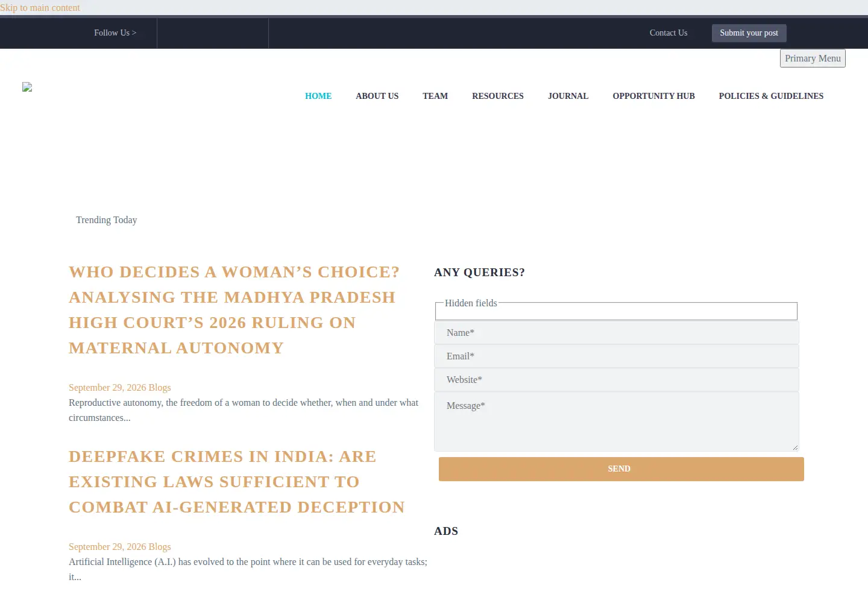Click the 'Trending Today' label
Image resolution: width=868 pixels, height=603 pixels.
coord(107,220)
